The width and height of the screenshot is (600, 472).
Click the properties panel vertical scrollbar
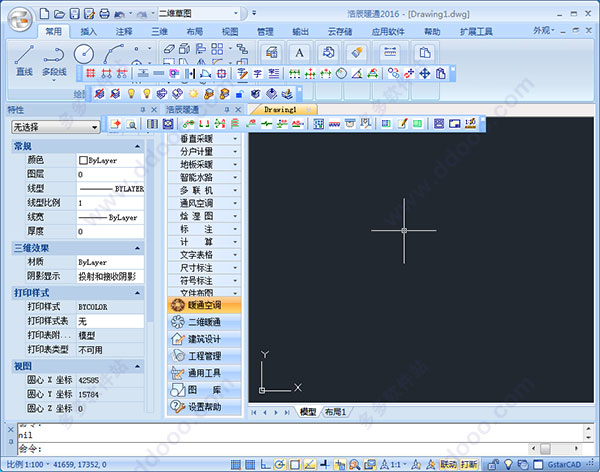coord(150,276)
